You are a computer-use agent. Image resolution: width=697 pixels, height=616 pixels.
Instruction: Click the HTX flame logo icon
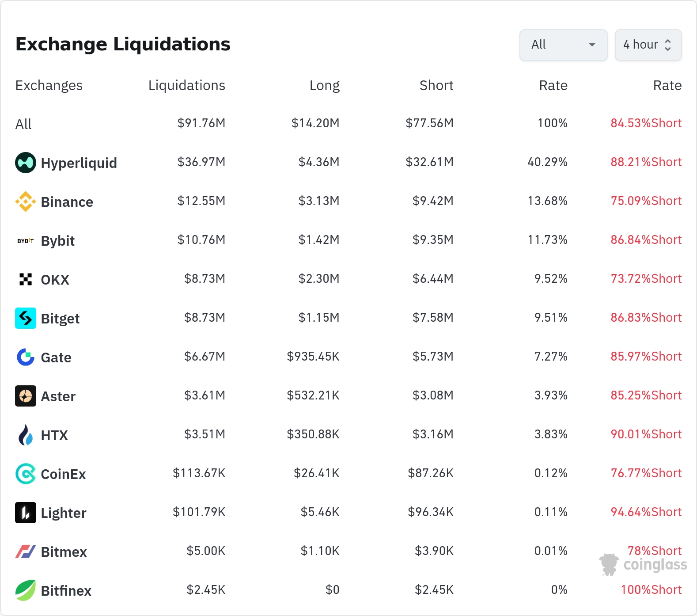[26, 435]
